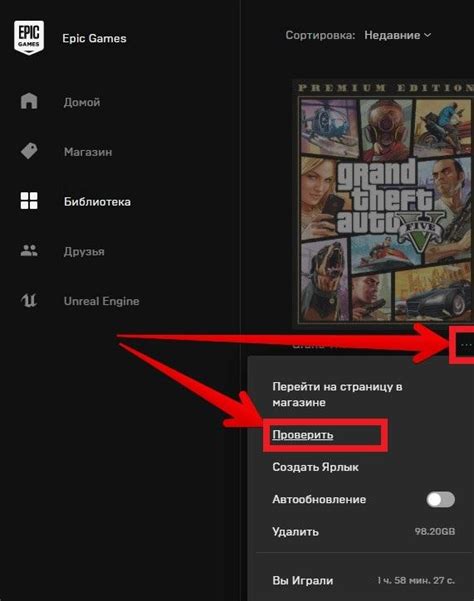Viewport: 474px width, 601px height.
Task: Open Unreal Engine section label
Action: (x=102, y=301)
